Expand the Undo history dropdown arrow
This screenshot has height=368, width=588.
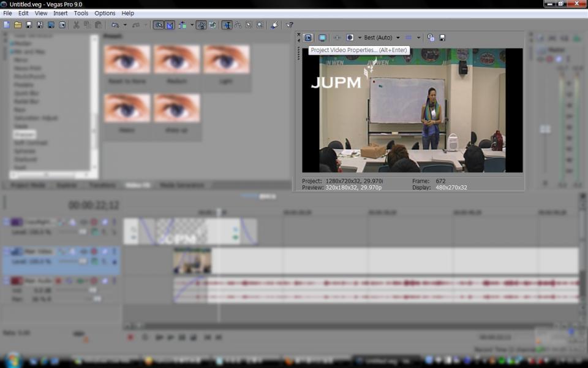pyautogui.click(x=125, y=25)
